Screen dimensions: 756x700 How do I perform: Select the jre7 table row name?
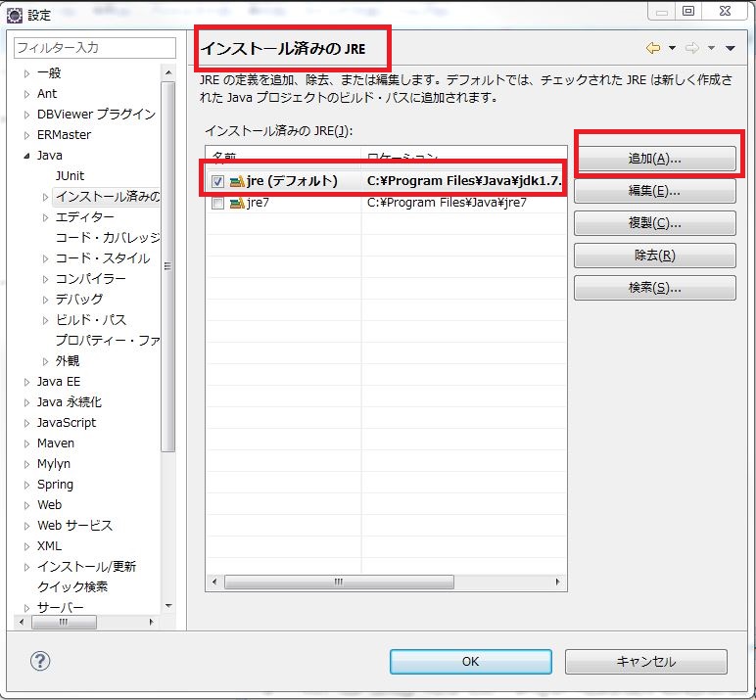(x=258, y=203)
